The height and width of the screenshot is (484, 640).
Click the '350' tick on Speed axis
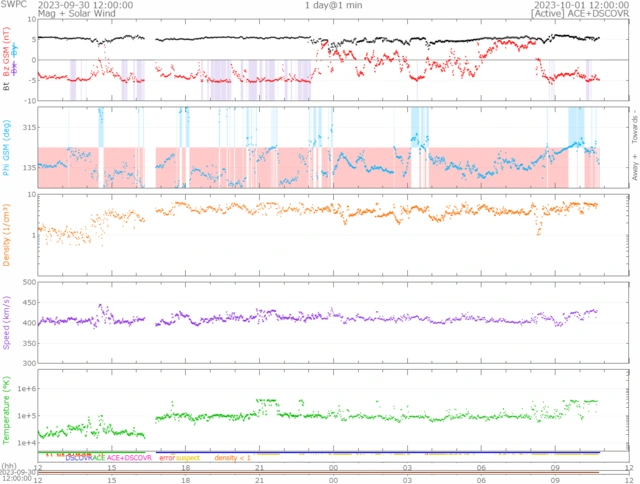pyautogui.click(x=30, y=344)
